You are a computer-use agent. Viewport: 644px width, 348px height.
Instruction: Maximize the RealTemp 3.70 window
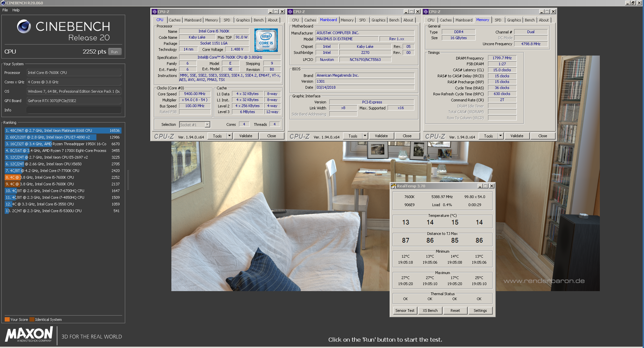[486, 186]
